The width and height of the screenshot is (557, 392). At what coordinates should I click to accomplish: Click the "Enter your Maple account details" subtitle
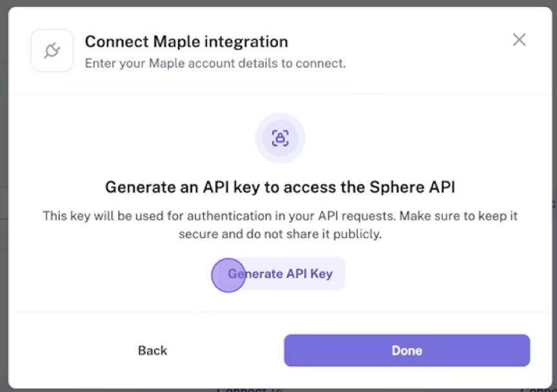(x=215, y=63)
